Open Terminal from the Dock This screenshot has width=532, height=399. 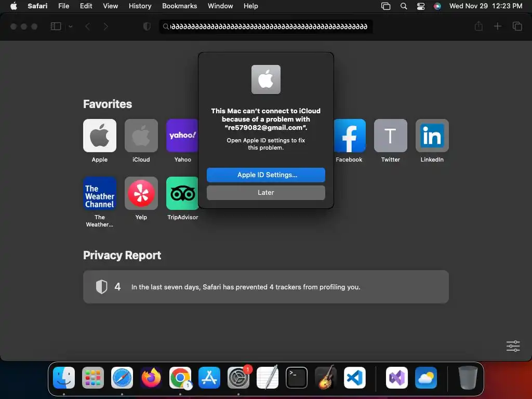(297, 378)
